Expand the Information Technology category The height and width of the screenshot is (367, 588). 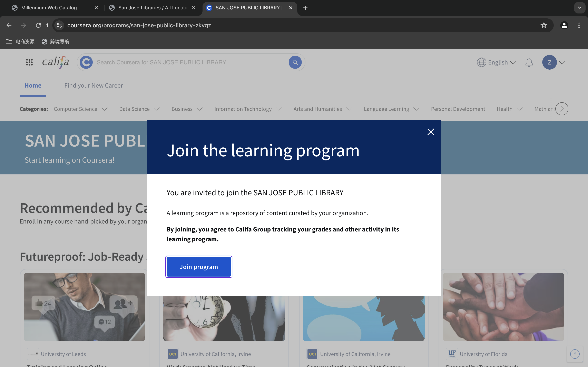point(248,109)
